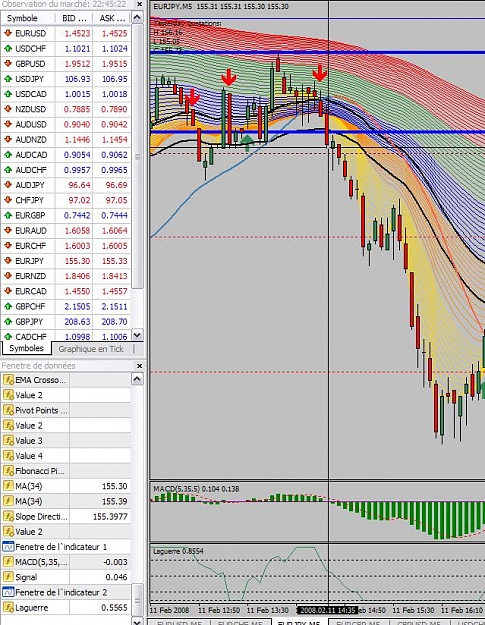Select the AUDUSD symbol row
Image resolution: width=485 pixels, height=625 pixels.
point(66,124)
